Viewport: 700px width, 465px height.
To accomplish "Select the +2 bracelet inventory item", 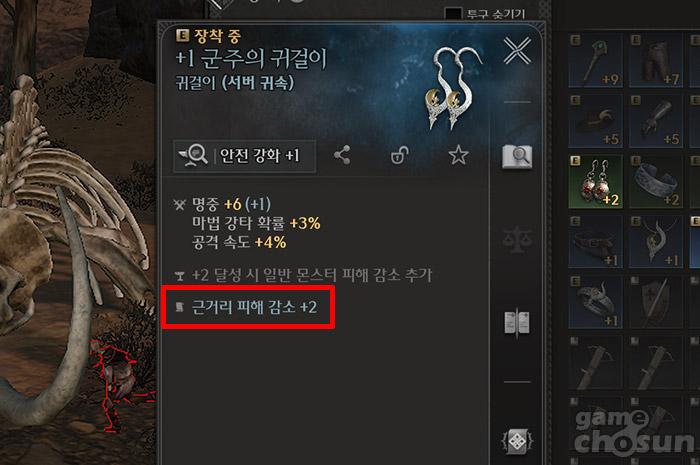I will 656,181.
